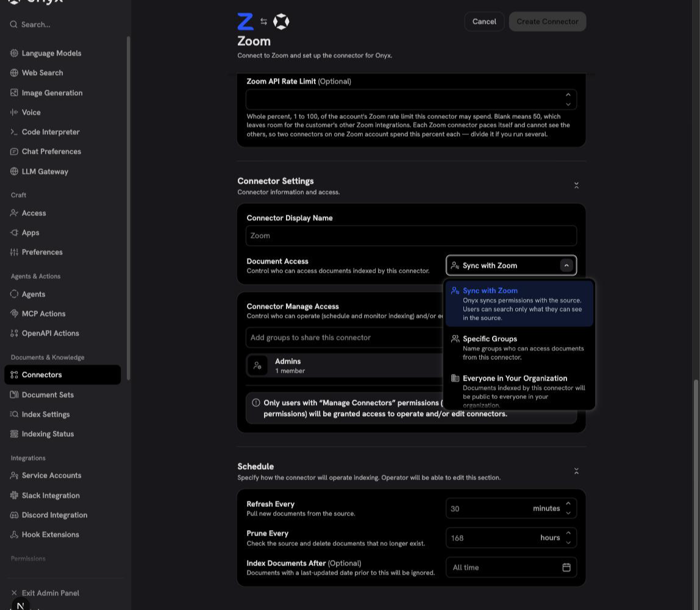This screenshot has width=700, height=610.
Task: Open Index Settings search icon
Action: (14, 414)
